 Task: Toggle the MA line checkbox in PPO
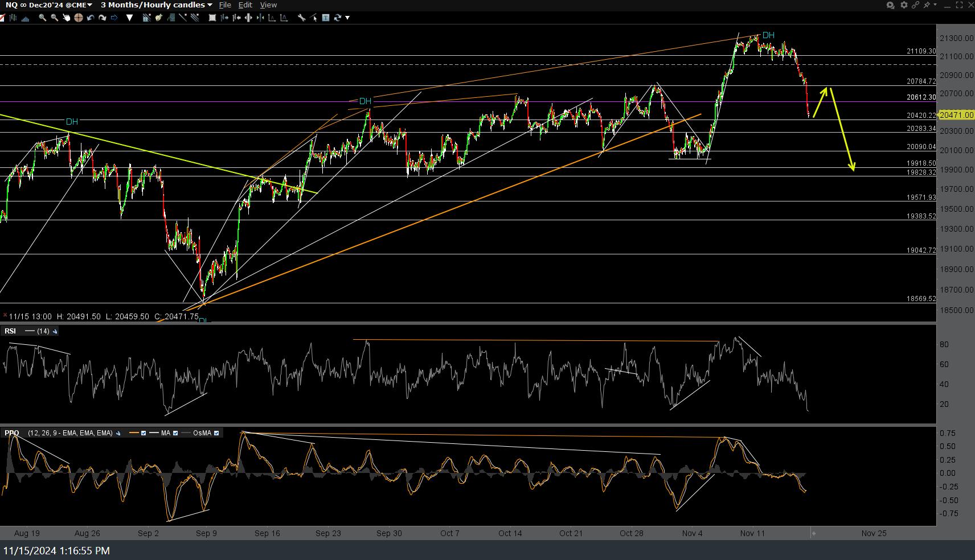(x=175, y=433)
